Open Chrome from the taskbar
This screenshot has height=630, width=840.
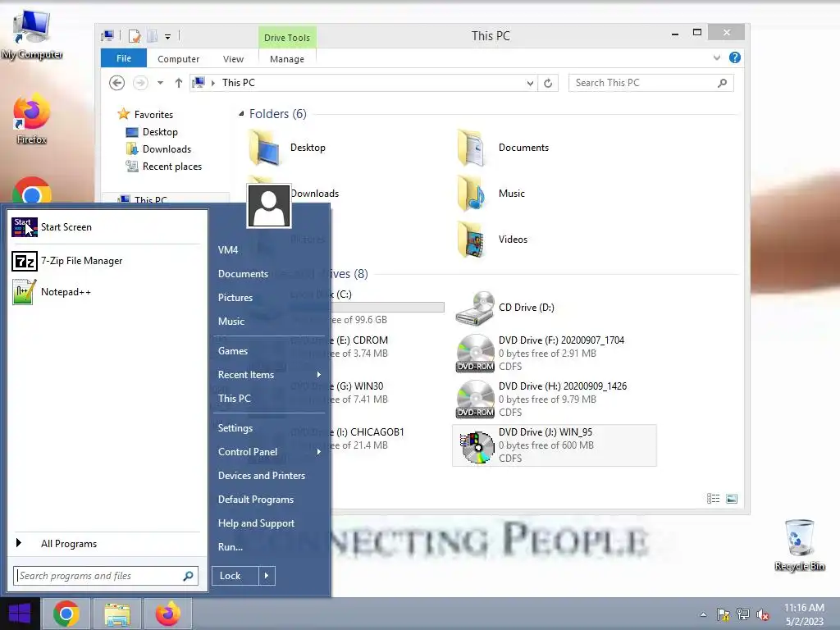tap(66, 614)
